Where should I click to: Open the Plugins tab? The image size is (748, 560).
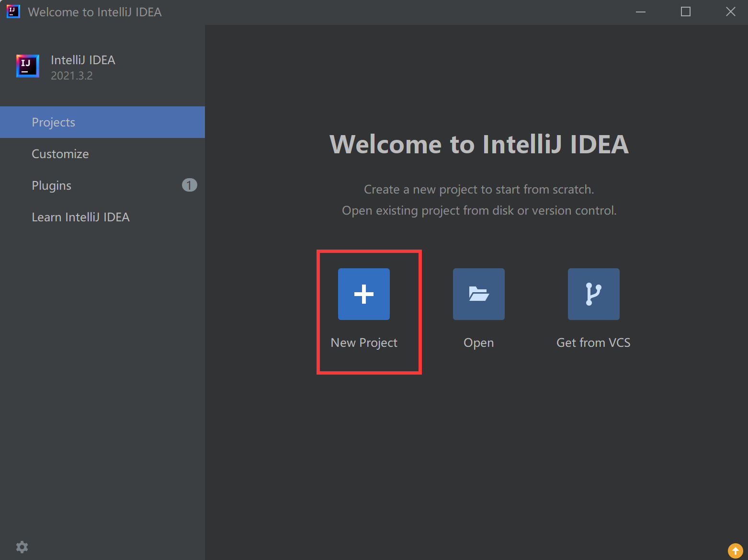tap(102, 185)
